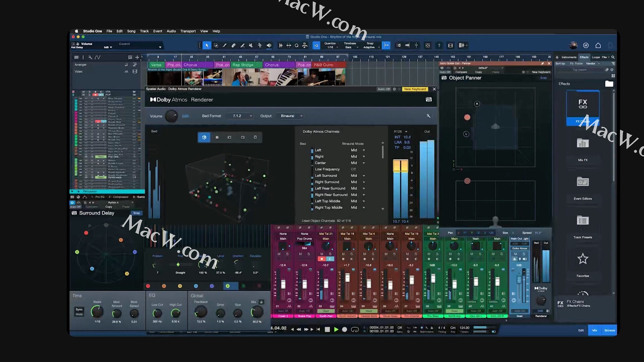Mute the Crash 2 mixer channel
Image resolution: width=644 pixels, height=362 pixels.
[x=279, y=254]
